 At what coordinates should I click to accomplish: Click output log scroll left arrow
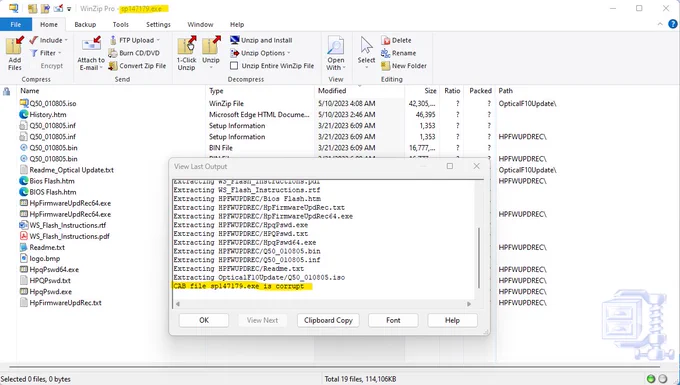[x=177, y=304]
